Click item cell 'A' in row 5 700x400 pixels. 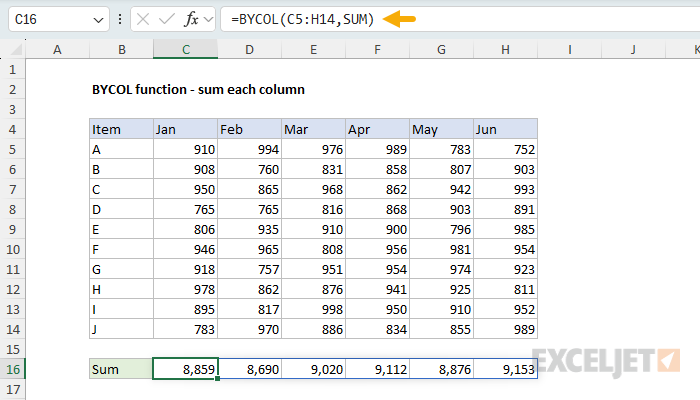coord(121,150)
